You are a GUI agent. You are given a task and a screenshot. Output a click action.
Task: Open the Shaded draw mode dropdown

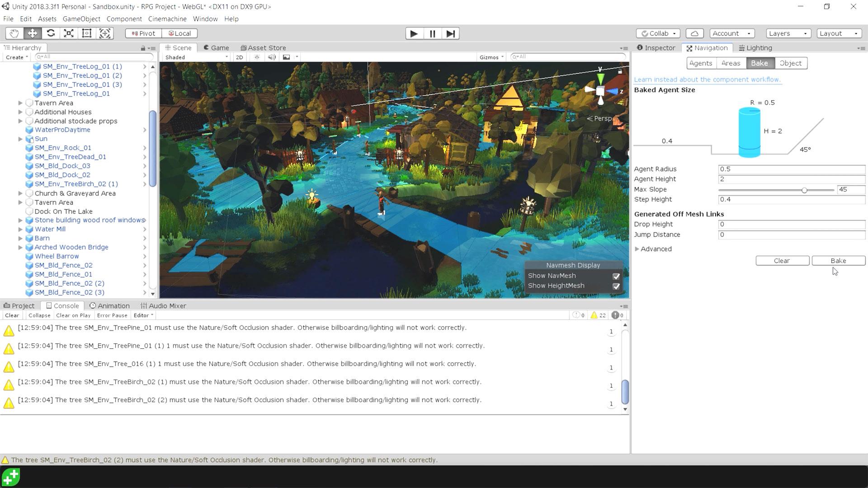coord(194,57)
